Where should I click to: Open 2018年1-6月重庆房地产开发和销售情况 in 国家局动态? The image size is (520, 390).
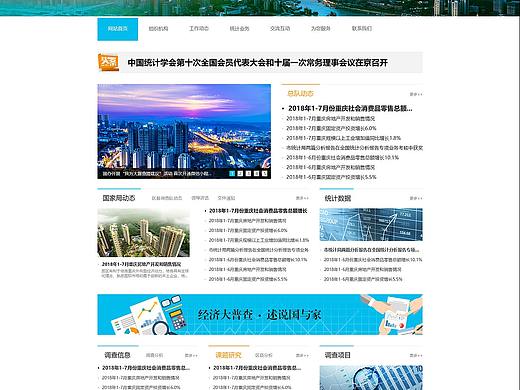(248, 269)
